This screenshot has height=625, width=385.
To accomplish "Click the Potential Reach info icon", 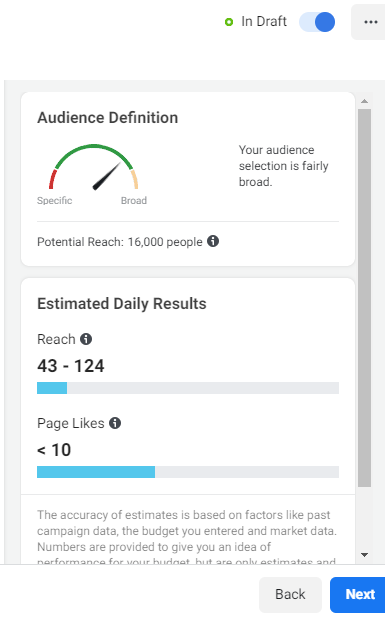I will coord(213,241).
